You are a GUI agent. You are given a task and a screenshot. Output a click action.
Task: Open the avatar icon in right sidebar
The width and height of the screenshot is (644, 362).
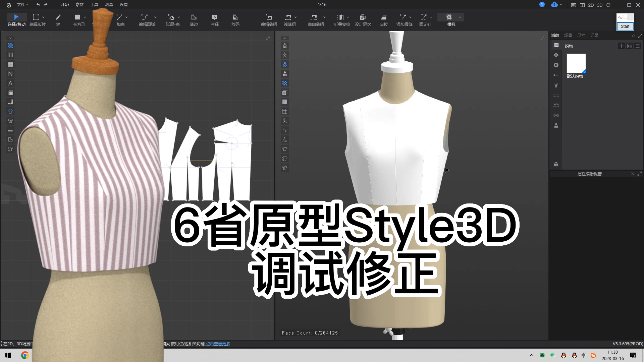point(556,126)
